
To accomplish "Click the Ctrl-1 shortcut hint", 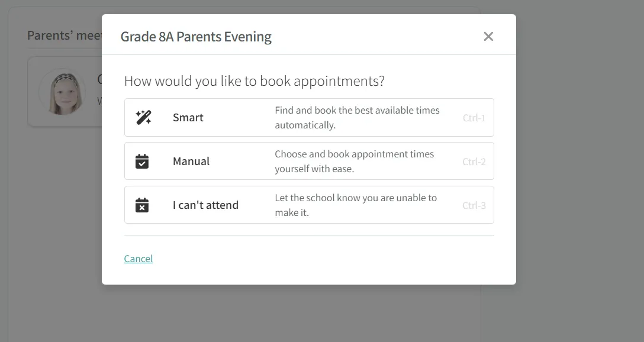I will pyautogui.click(x=474, y=118).
